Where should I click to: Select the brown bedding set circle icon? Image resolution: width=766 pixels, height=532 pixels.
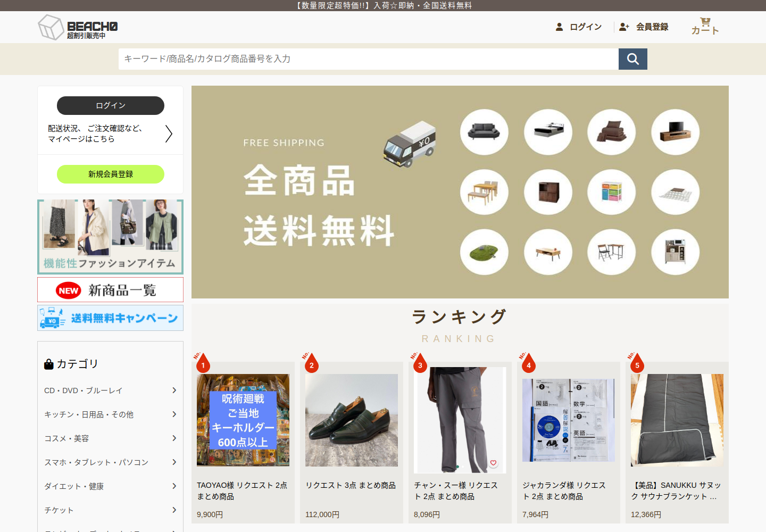tap(612, 132)
